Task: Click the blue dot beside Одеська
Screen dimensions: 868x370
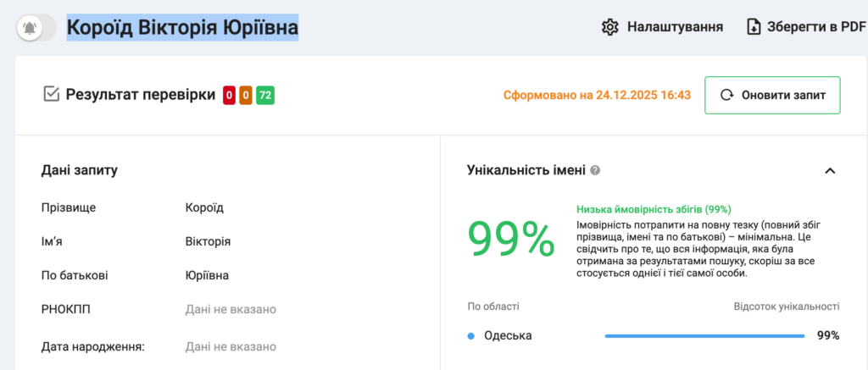Action: click(471, 336)
